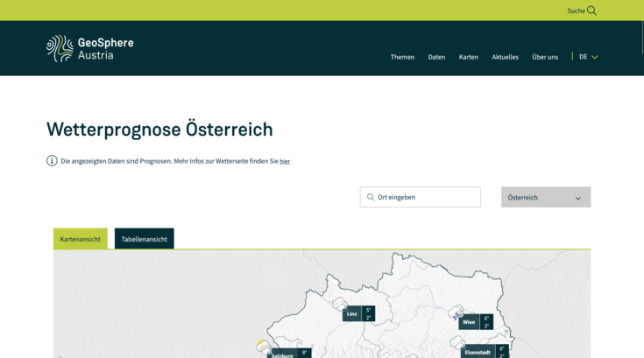The height and width of the screenshot is (358, 644).
Task: Click the 'Ort eingeben' input field
Action: coord(425,197)
